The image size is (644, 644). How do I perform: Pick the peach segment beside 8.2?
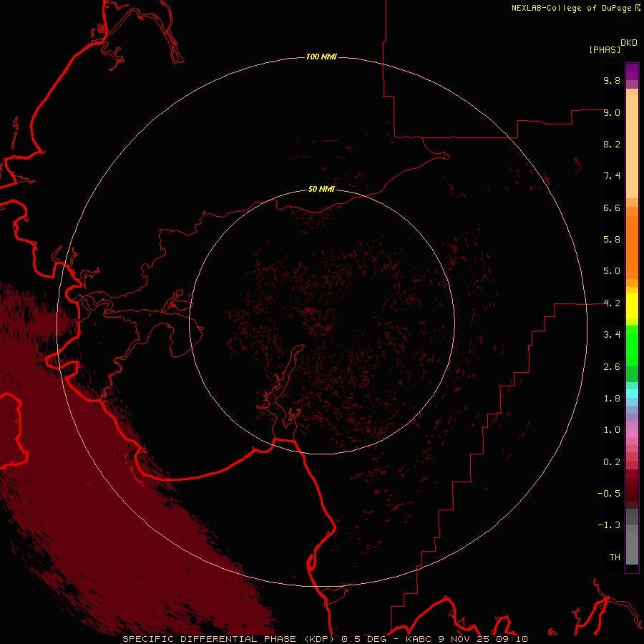(632, 147)
